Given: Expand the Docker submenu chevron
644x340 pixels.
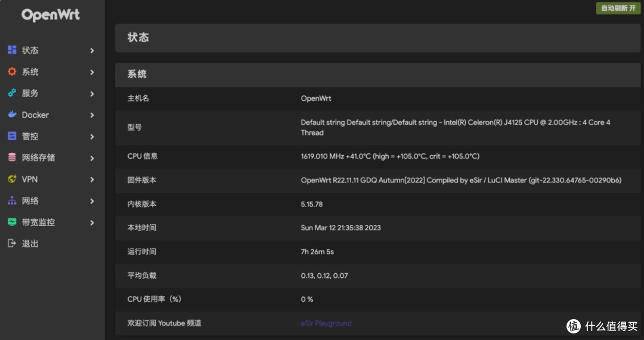Looking at the screenshot, I should [92, 115].
